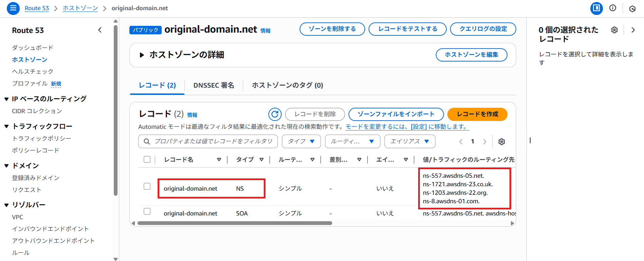
Task: Expand hosted zone details section
Action: 142,55
